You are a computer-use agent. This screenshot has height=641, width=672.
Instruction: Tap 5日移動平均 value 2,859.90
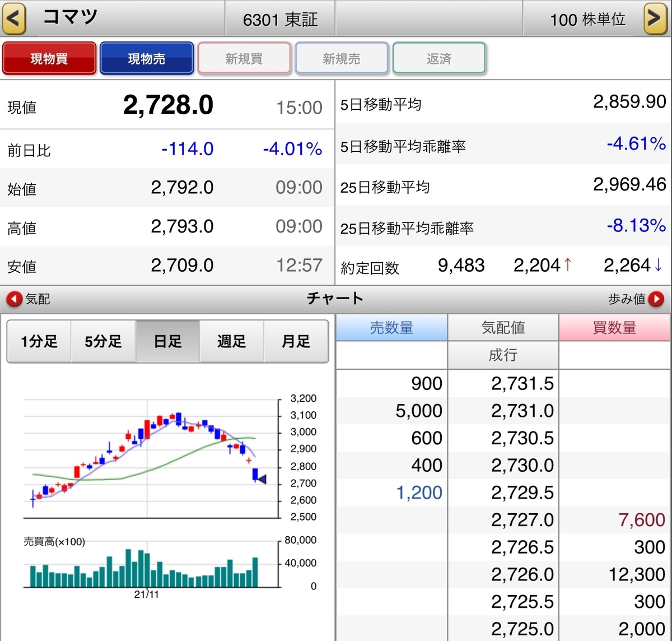click(629, 102)
